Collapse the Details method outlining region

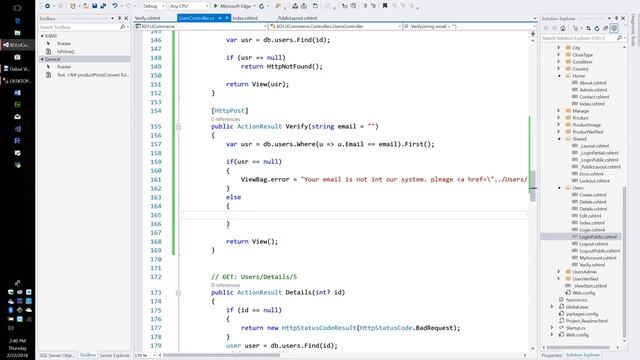[178, 293]
